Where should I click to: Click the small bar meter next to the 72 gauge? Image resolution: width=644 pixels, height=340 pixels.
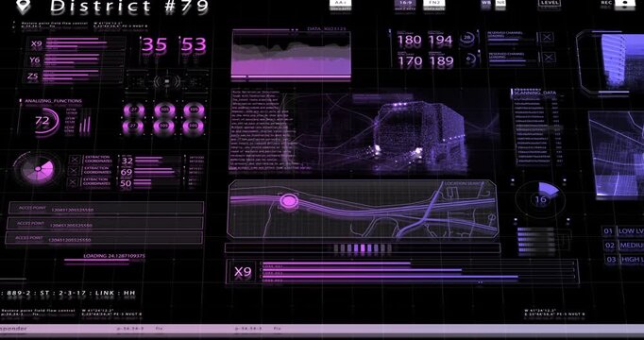tap(85, 125)
